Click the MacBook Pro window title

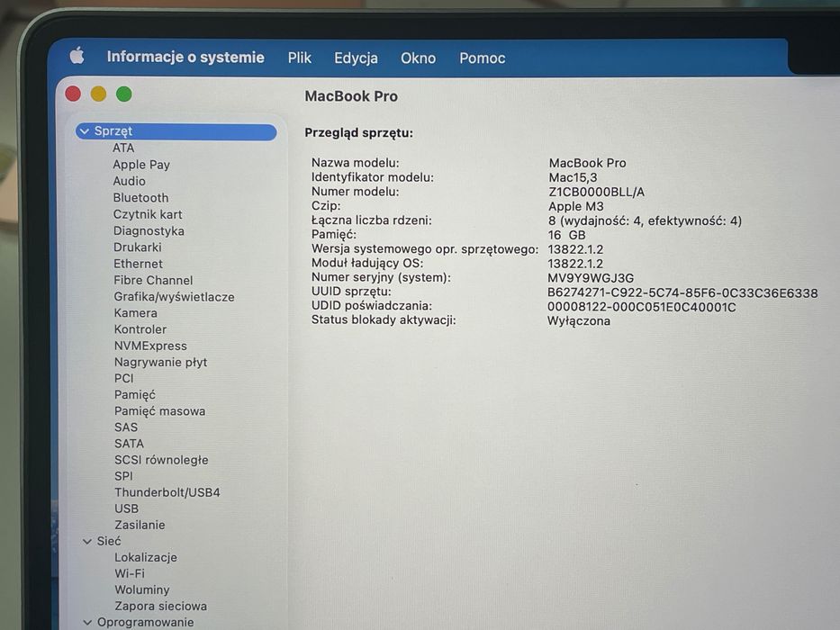pos(351,96)
